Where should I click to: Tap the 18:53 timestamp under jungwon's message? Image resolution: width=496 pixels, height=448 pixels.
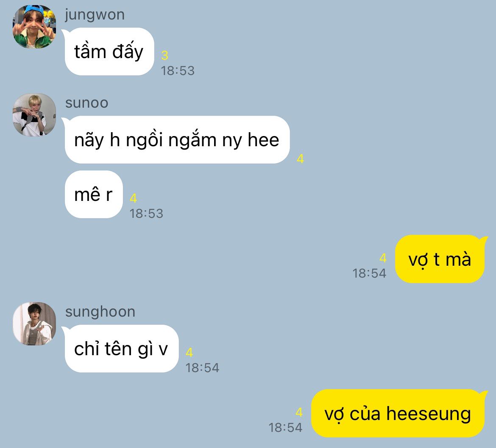[178, 70]
